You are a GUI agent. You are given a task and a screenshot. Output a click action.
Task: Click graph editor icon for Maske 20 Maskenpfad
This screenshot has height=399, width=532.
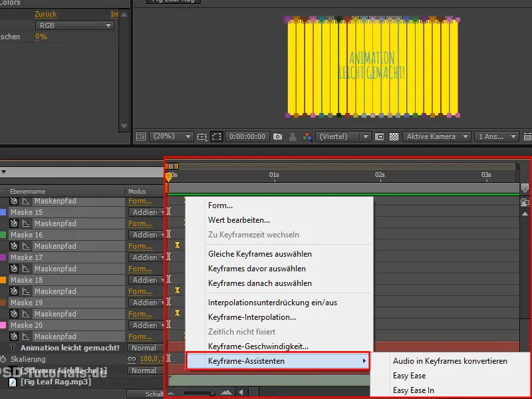tap(26, 336)
